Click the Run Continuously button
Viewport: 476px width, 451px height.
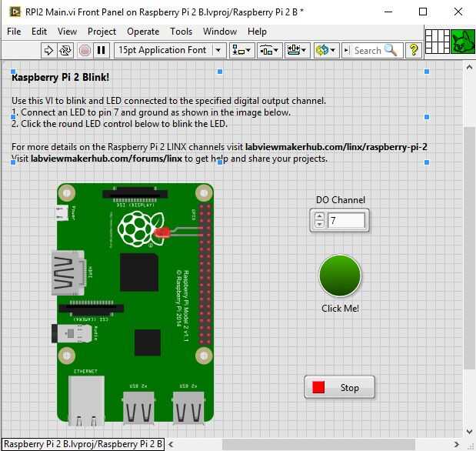[65, 50]
